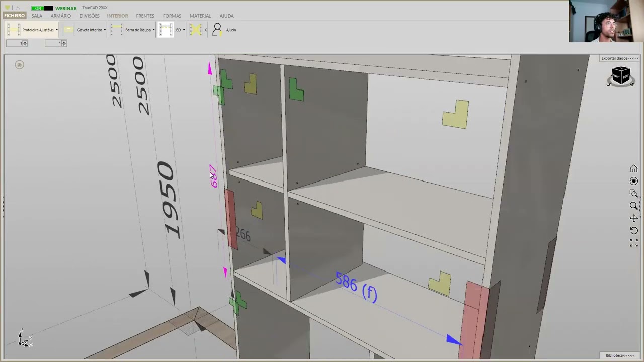Click the Exportar dados panel button
The image size is (644, 362).
620,58
